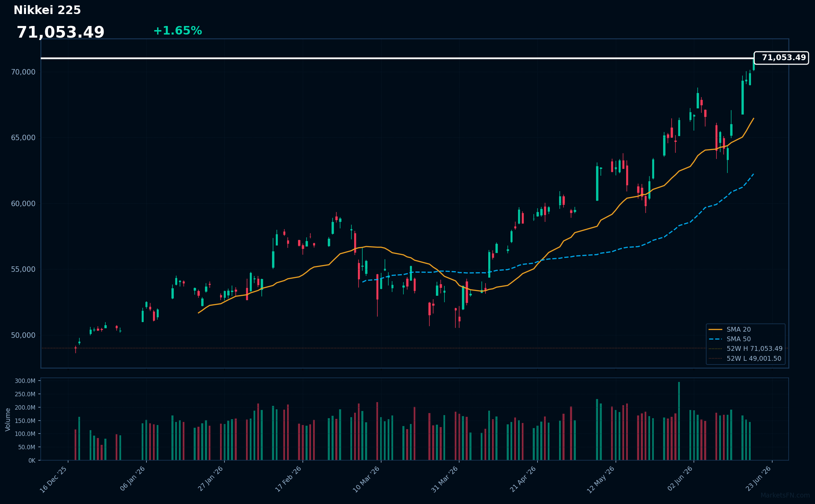This screenshot has height=504, width=815.
Task: Click the 70,000 price axis label
Action: pos(23,72)
